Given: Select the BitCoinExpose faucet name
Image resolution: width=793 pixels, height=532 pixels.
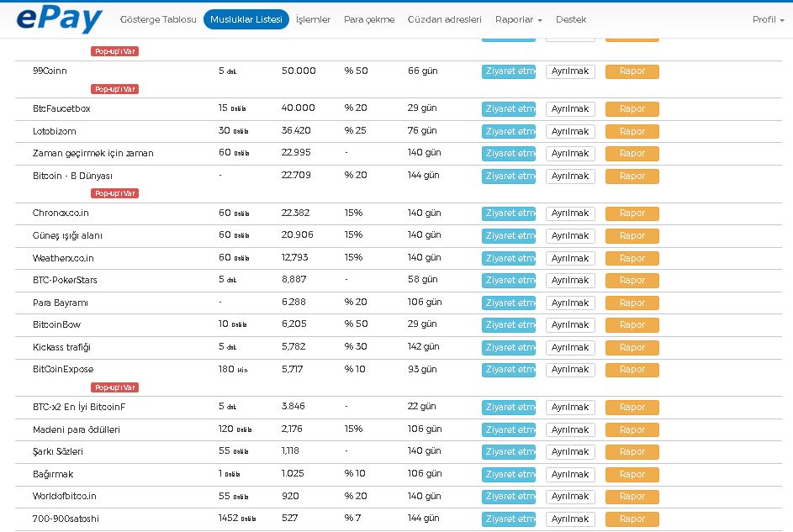Looking at the screenshot, I should [63, 369].
